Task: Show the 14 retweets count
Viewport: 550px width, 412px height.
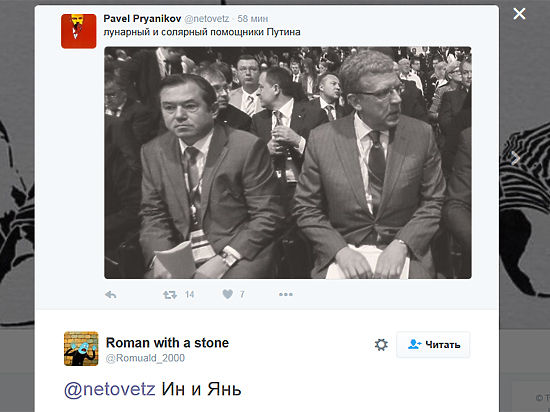Action: coord(189,295)
